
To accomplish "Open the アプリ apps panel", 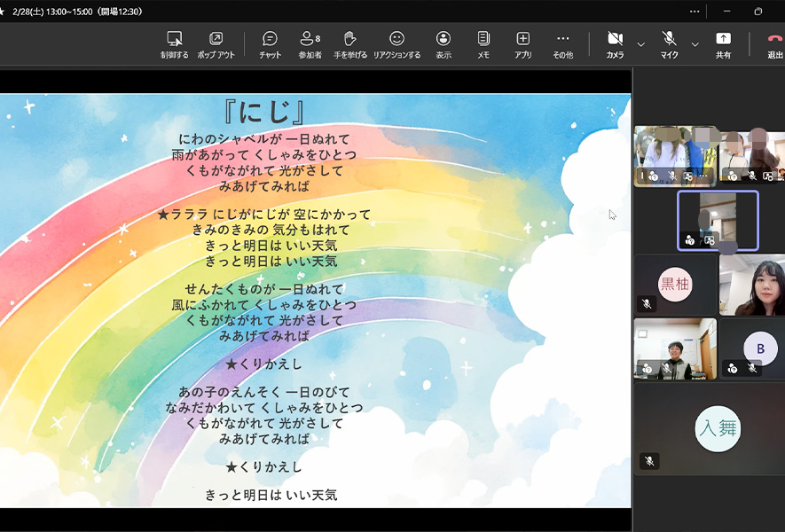I will [x=523, y=43].
